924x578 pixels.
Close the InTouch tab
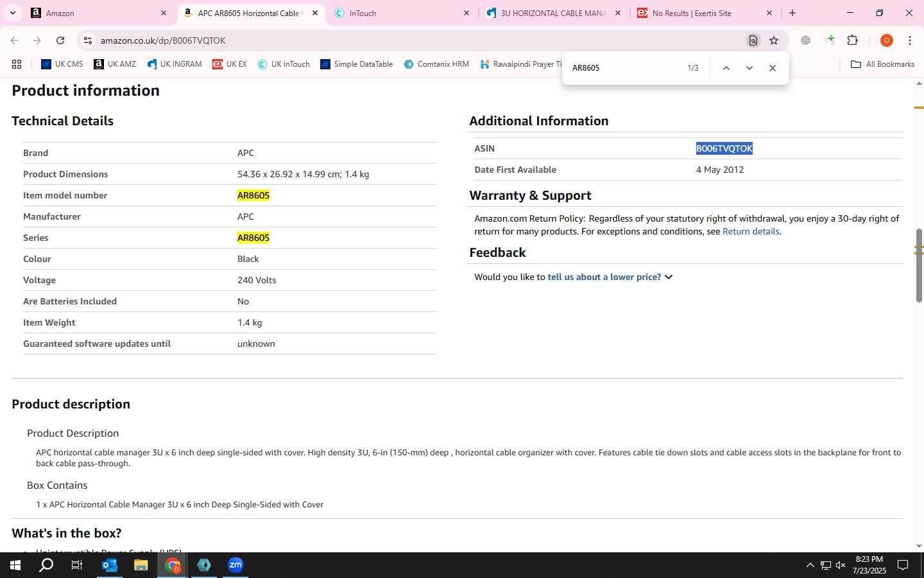(x=466, y=13)
